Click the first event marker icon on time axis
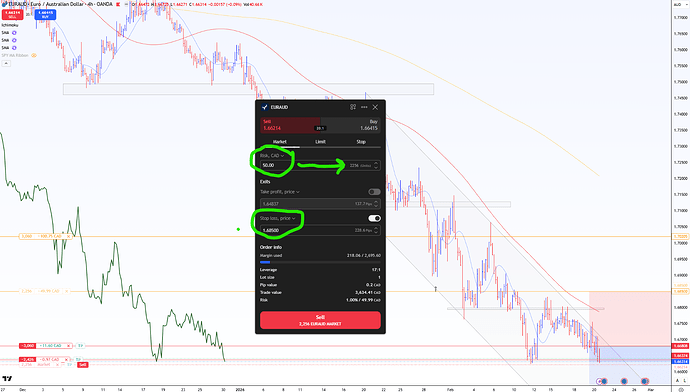690x392 pixels. tap(599, 381)
